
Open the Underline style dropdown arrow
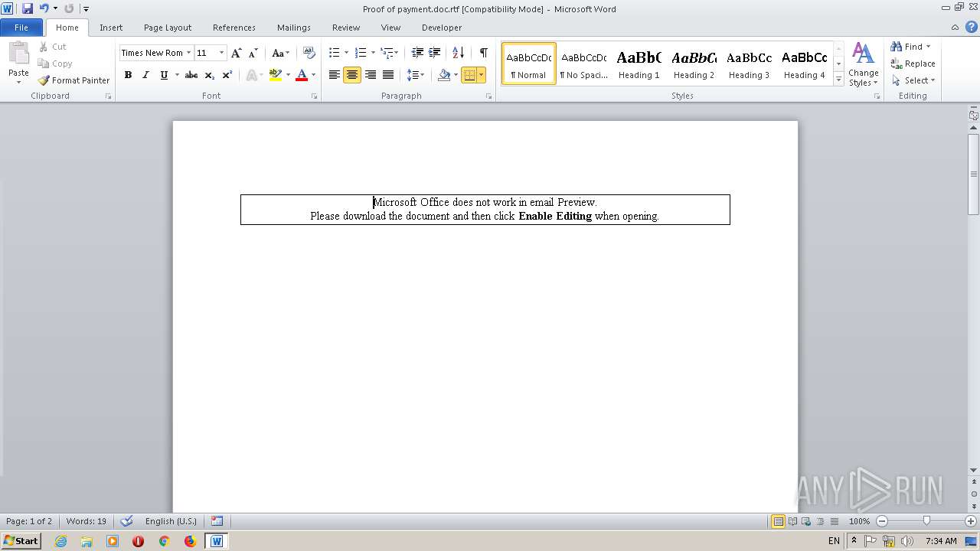177,75
